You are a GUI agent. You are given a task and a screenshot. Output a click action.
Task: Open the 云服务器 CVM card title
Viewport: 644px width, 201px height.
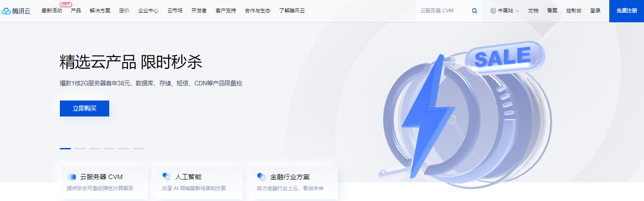tap(101, 177)
